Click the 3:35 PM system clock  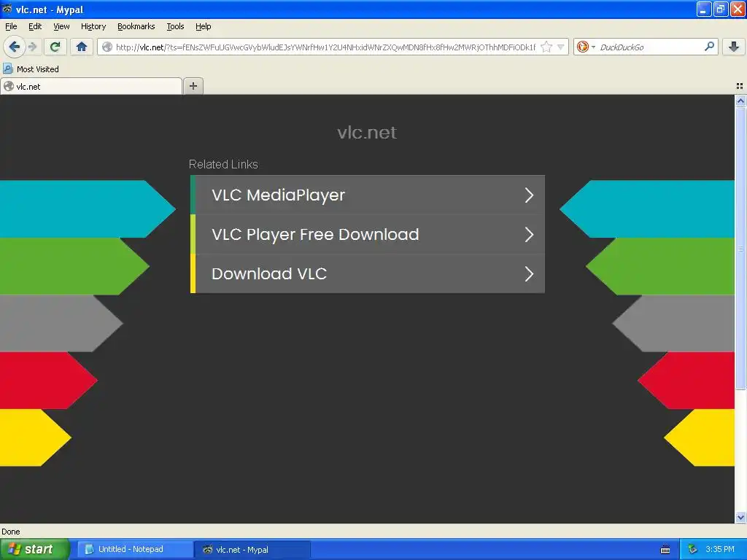720,549
